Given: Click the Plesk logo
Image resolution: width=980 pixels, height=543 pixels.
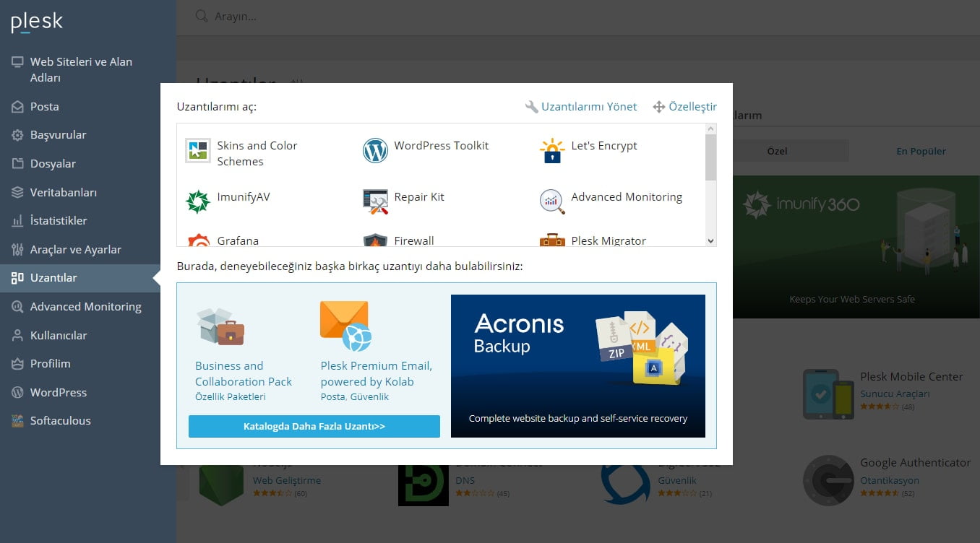Looking at the screenshot, I should tap(37, 22).
